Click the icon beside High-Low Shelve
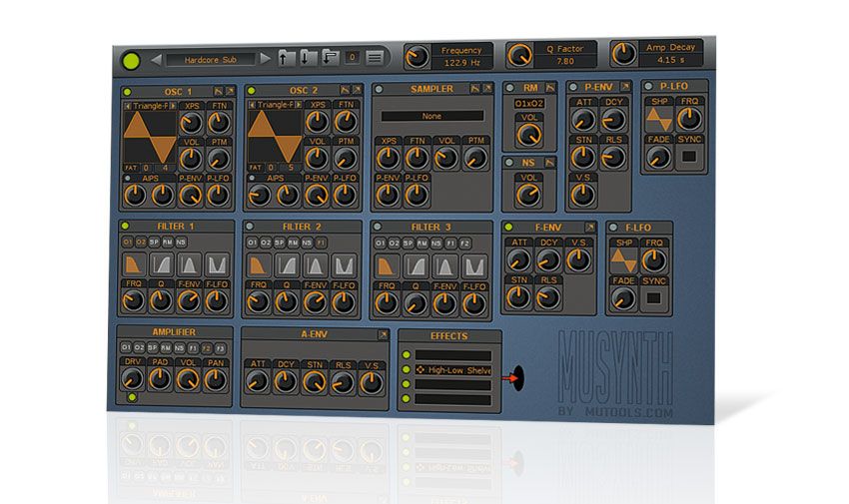 (x=421, y=370)
